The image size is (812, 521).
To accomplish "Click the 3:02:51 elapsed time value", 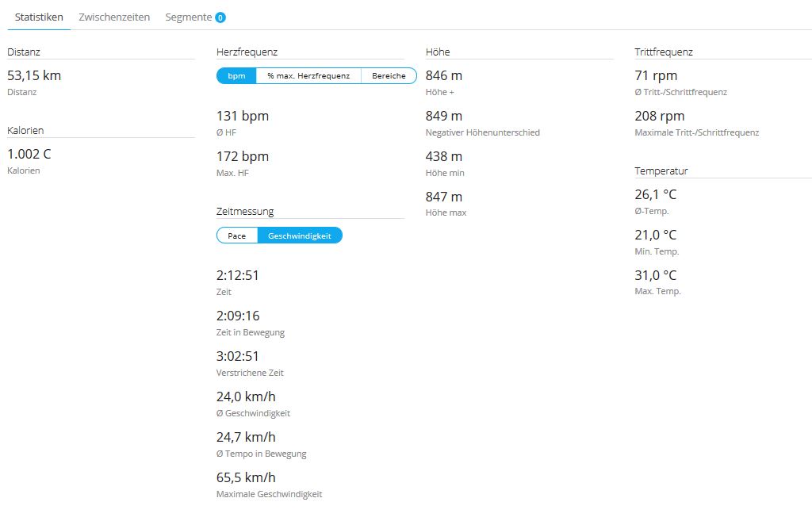I will pos(238,356).
